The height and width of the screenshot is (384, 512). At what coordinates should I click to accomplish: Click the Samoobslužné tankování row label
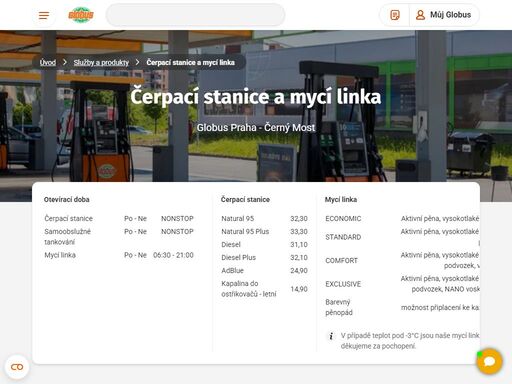click(x=67, y=237)
